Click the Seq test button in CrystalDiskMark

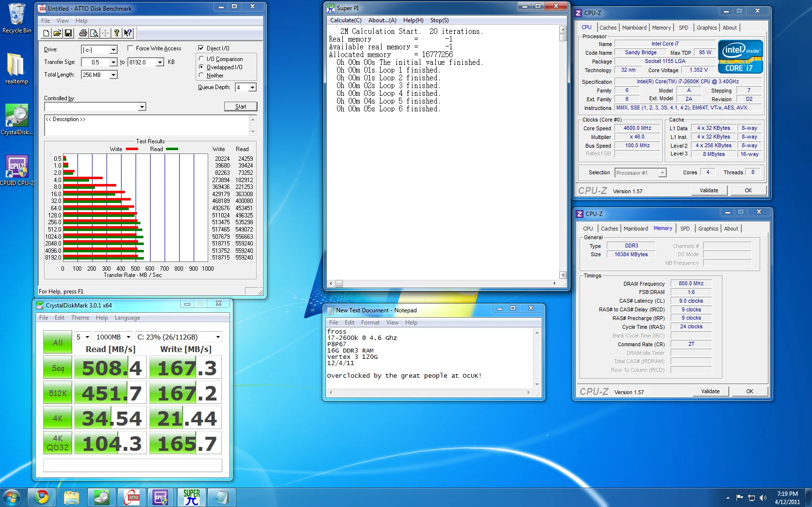coord(58,368)
